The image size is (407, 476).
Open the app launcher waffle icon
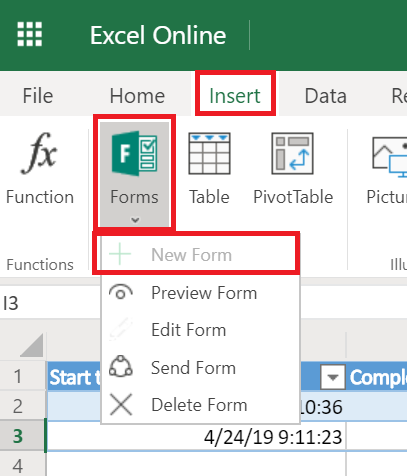30,34
